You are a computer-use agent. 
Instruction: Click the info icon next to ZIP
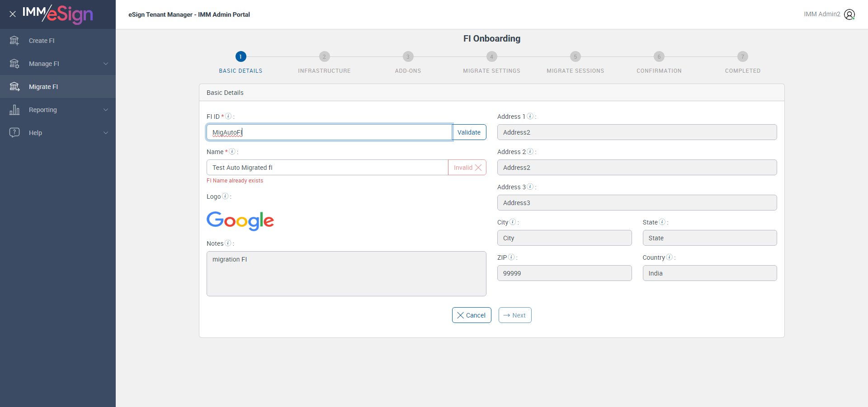[511, 257]
